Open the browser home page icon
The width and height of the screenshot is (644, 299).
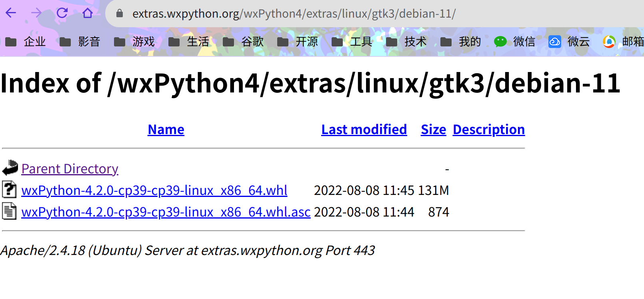(88, 13)
